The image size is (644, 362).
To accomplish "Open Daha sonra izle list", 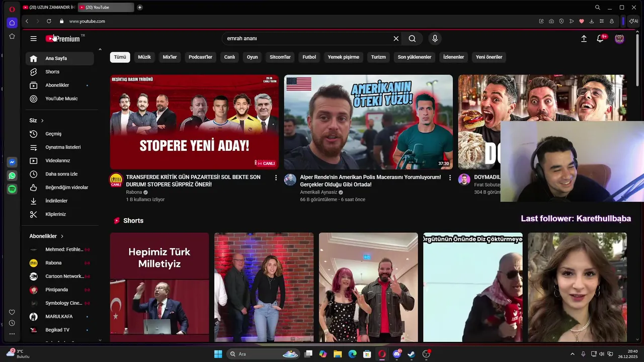I will 60,174.
